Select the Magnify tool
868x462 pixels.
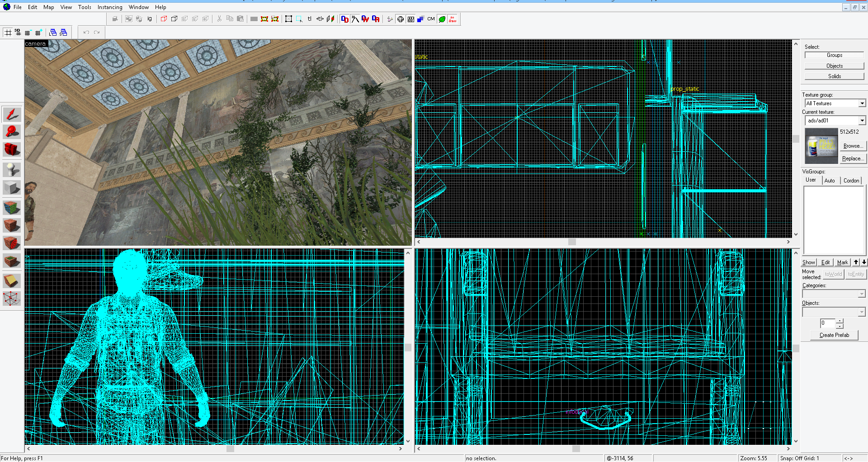(x=12, y=131)
